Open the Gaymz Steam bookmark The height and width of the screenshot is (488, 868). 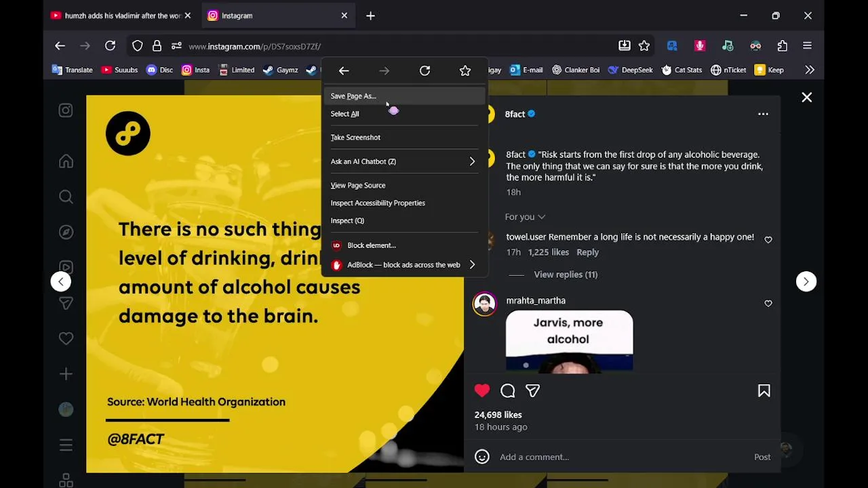tap(280, 70)
